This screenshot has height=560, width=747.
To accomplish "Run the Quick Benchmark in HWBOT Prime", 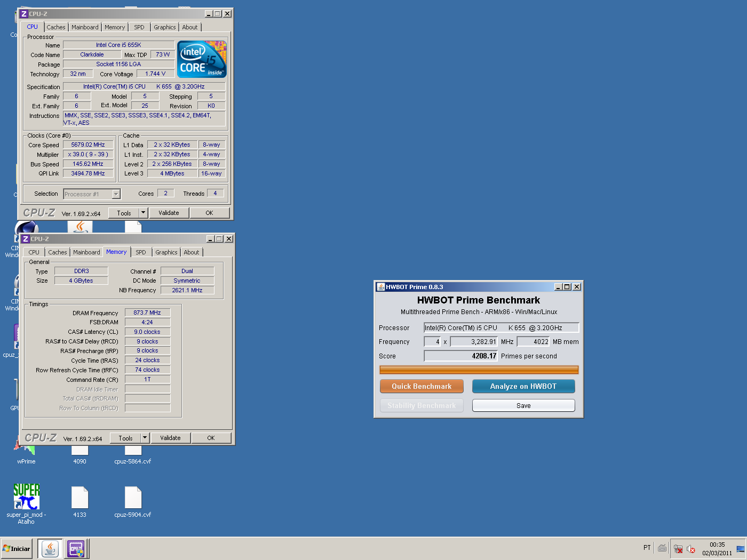I will 422,386.
